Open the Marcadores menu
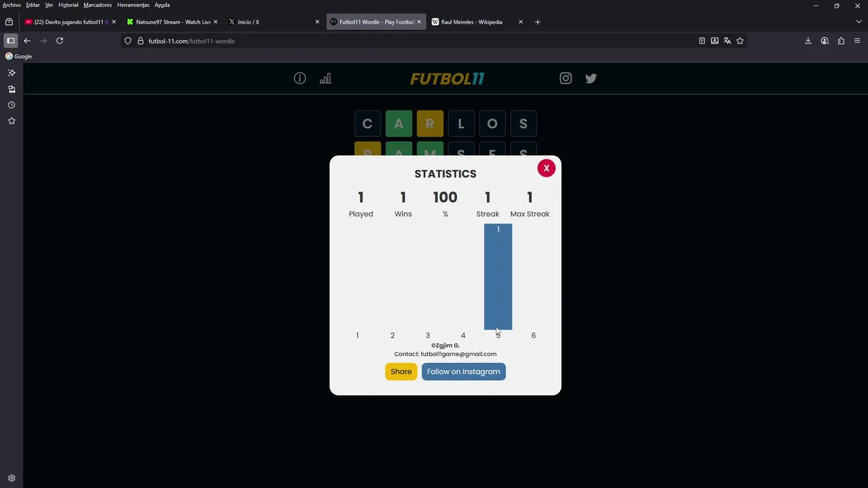Screen dimensions: 868x488 (98, 5)
